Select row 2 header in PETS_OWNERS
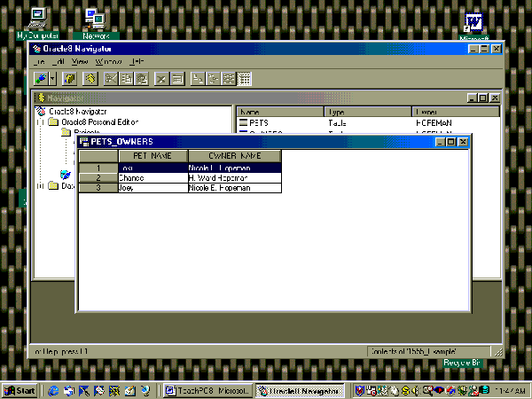 coord(98,178)
